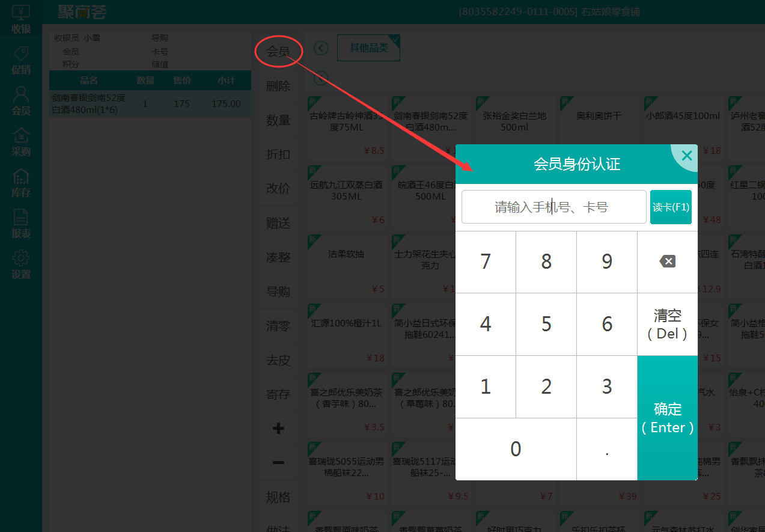
Task: Click the 小计 column header
Action: click(227, 80)
